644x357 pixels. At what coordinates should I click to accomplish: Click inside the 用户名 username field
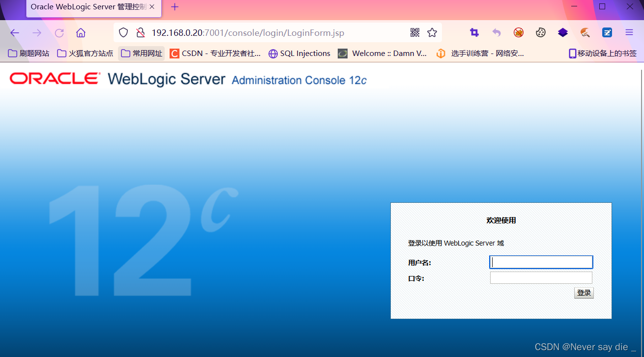pyautogui.click(x=541, y=262)
